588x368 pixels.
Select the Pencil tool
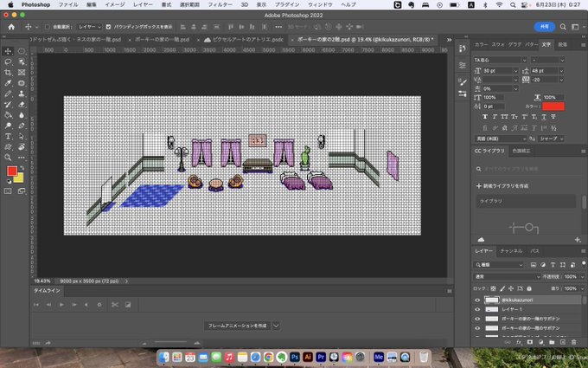[8, 94]
